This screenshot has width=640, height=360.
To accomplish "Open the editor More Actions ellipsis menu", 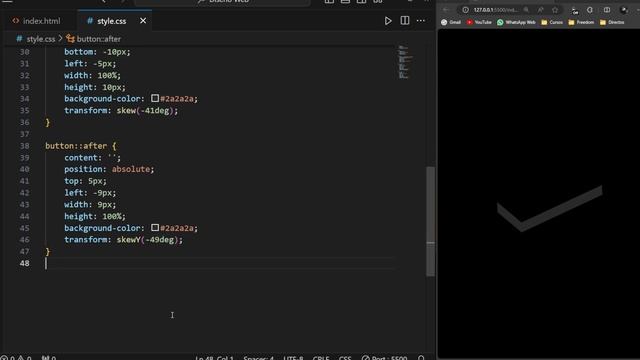I will (x=421, y=21).
